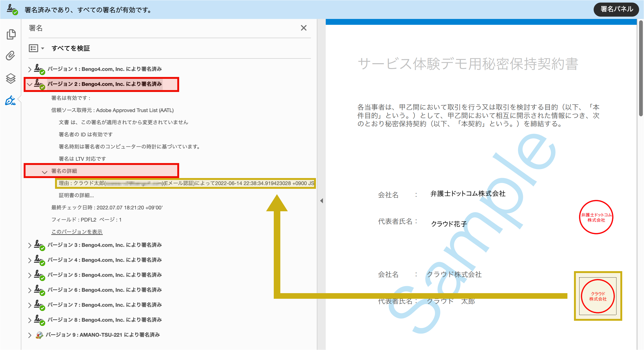Click the company name 弁護士ドットコム株式会社 text
This screenshot has height=350, width=644.
pos(468,194)
